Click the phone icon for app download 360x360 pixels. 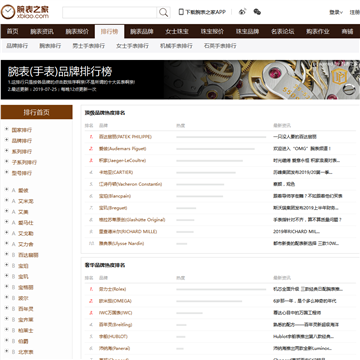point(181,12)
